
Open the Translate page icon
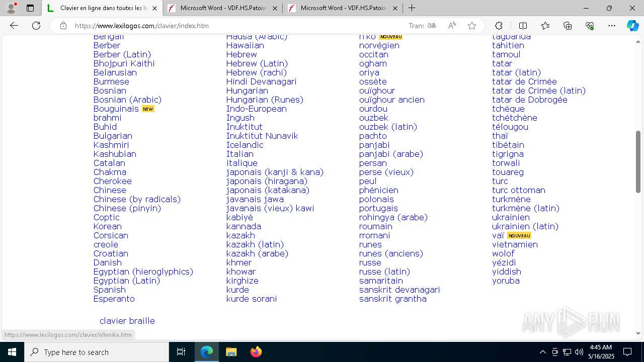tap(432, 26)
